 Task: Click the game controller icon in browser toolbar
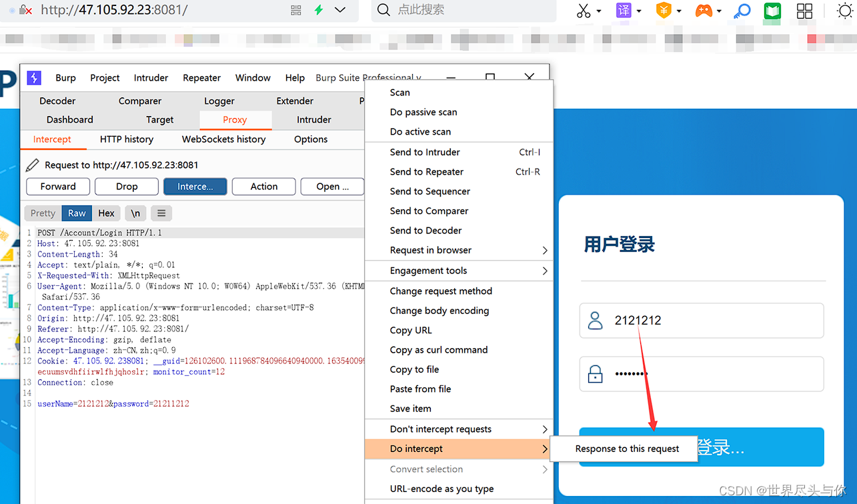[x=704, y=11]
